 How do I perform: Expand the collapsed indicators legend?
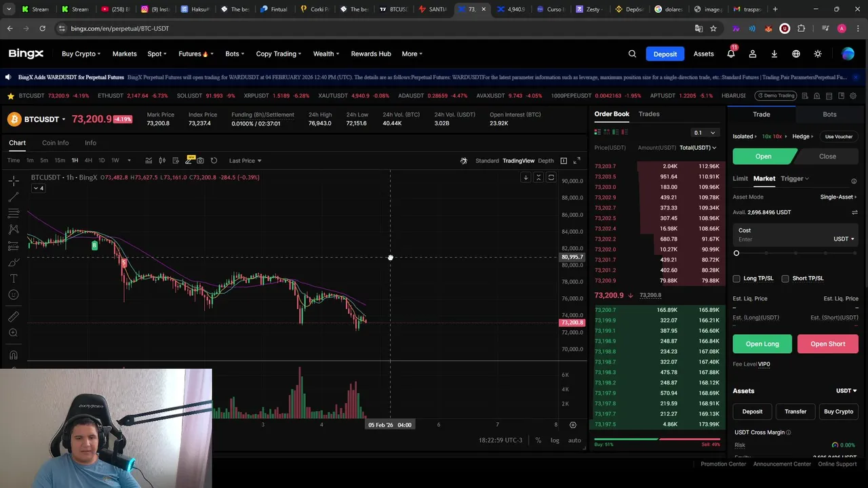coord(39,188)
